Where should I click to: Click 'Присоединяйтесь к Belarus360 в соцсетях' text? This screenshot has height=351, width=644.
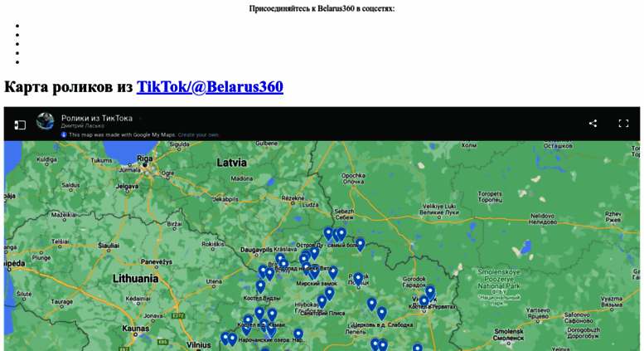coord(322,8)
